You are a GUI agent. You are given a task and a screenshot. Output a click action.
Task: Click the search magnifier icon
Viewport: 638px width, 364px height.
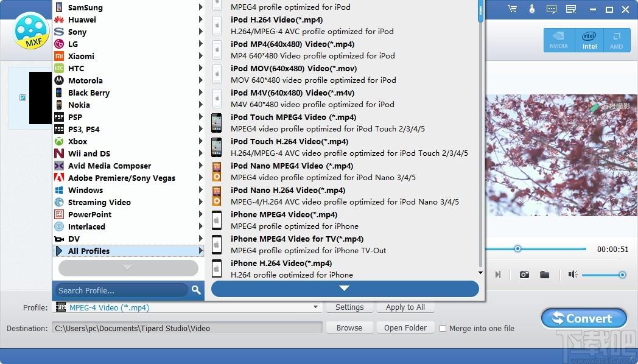[x=196, y=290]
